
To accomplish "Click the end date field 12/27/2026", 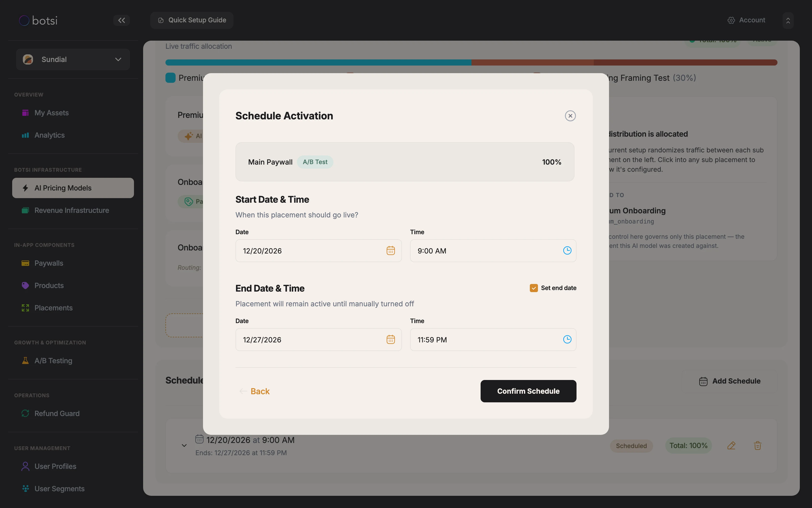I will (318, 339).
